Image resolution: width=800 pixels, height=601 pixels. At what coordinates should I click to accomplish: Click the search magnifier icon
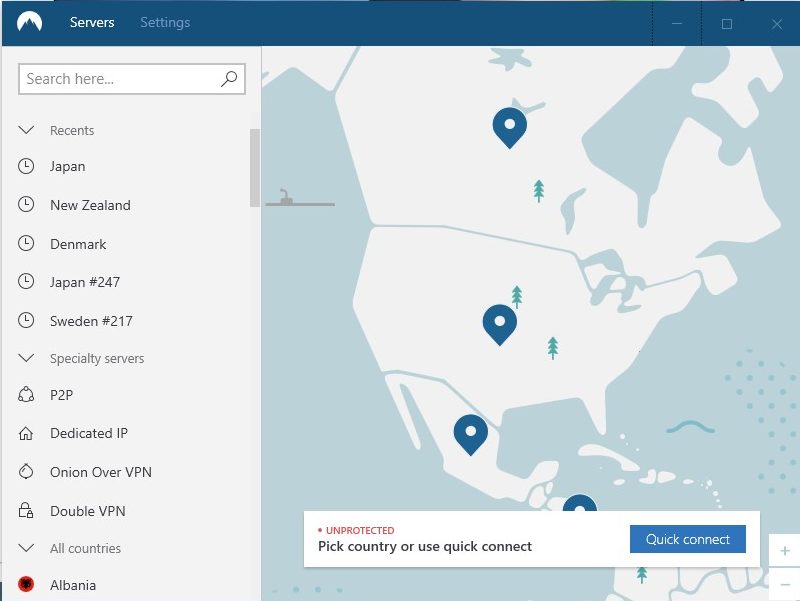click(229, 79)
